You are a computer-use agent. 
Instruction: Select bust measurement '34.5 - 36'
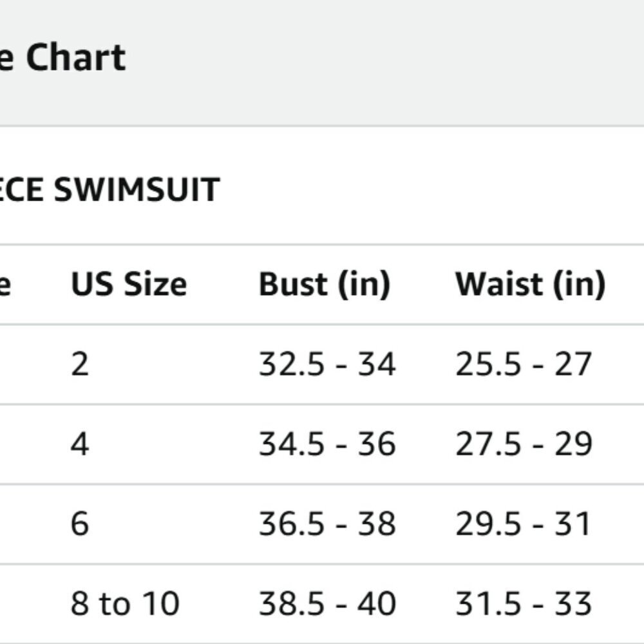(x=327, y=444)
